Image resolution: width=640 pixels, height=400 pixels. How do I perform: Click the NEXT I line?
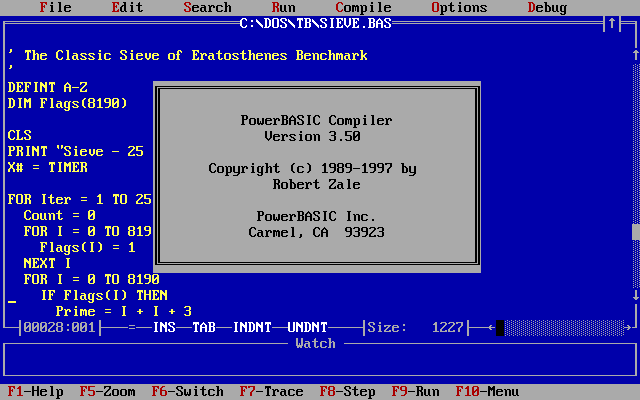(47, 263)
